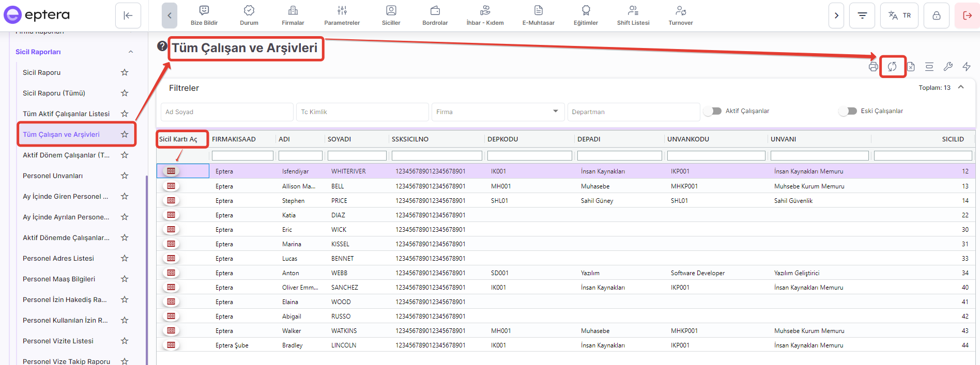Open Personel Maaş Bilgileri report
The width and height of the screenshot is (980, 365).
[x=59, y=279]
